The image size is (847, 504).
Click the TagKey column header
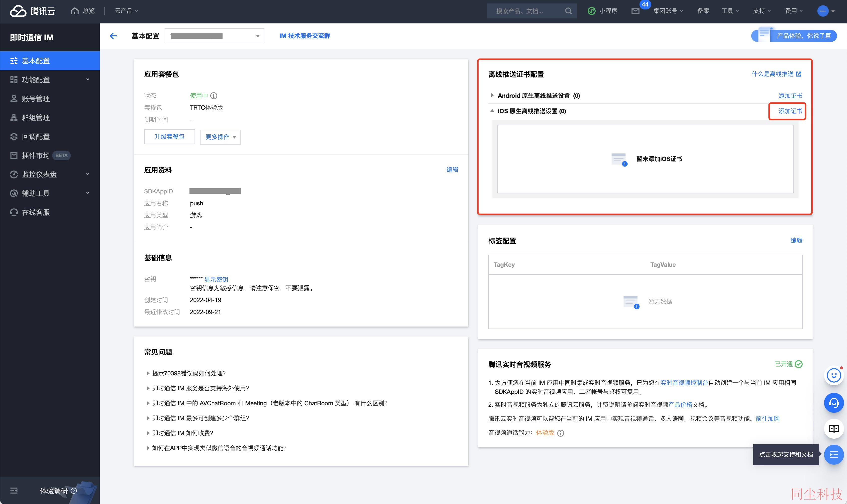(x=504, y=264)
